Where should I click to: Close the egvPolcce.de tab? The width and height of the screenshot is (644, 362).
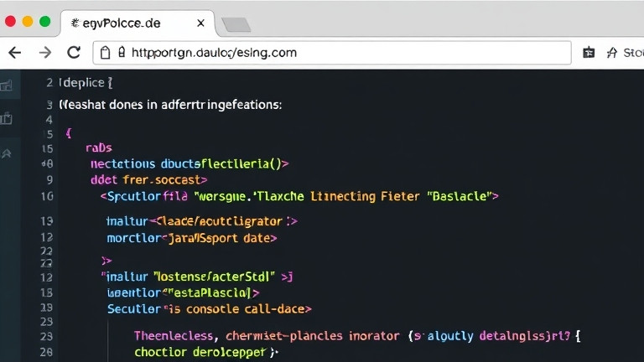coord(200,23)
